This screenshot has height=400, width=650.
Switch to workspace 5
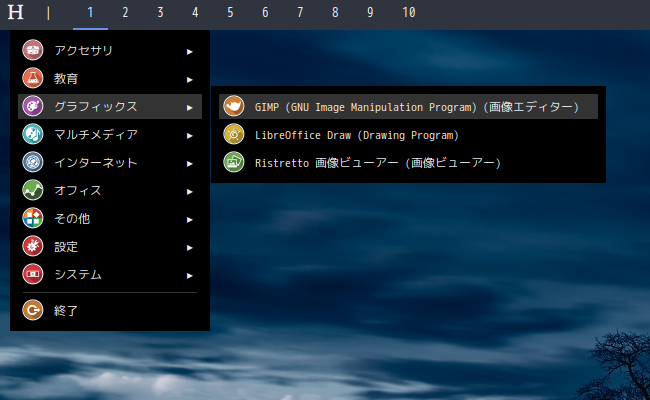(x=230, y=13)
